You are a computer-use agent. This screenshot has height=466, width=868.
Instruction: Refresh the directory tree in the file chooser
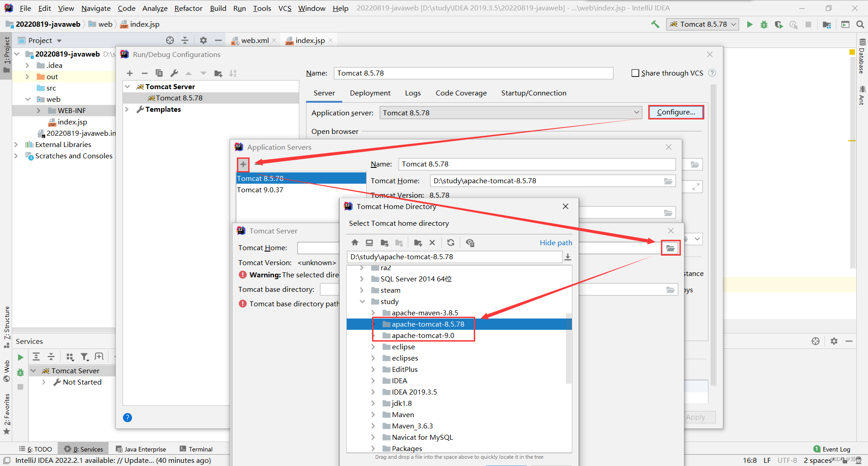[x=451, y=243]
